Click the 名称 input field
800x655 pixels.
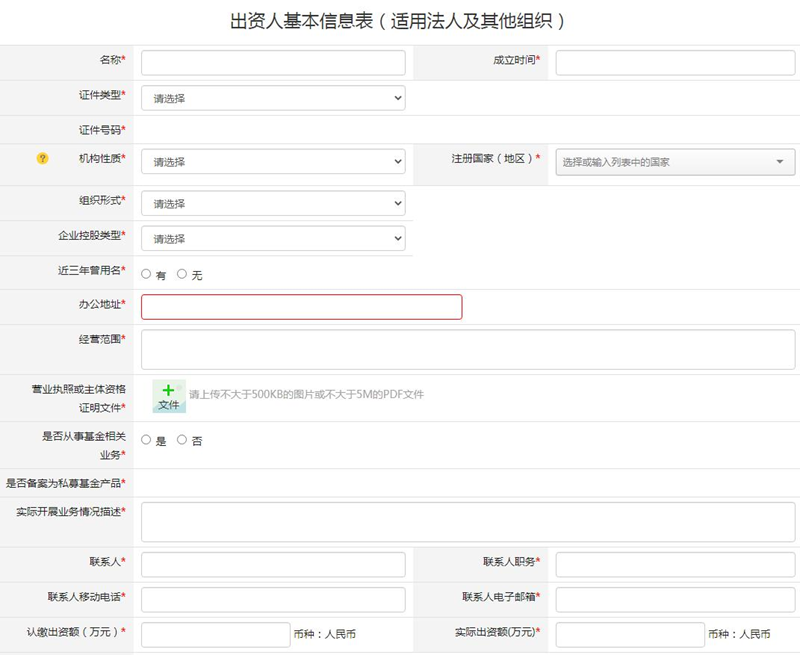click(273, 63)
